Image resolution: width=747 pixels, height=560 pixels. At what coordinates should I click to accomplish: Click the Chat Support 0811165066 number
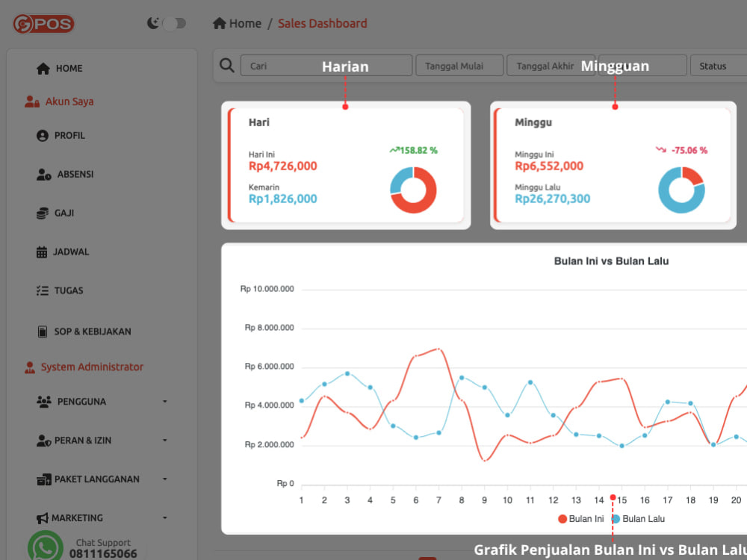tap(103, 553)
